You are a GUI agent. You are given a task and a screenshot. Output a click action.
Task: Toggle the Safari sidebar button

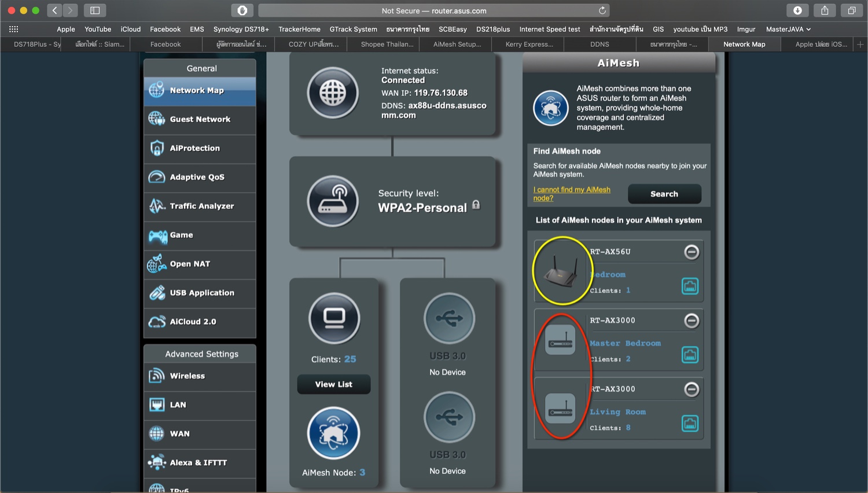pyautogui.click(x=95, y=10)
